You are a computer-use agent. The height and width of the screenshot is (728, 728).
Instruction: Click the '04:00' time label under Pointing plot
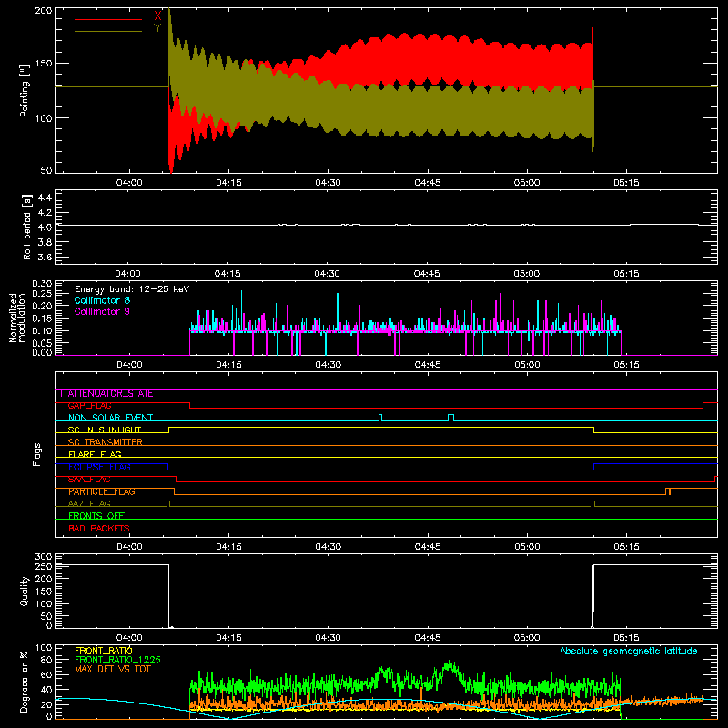pos(129,183)
